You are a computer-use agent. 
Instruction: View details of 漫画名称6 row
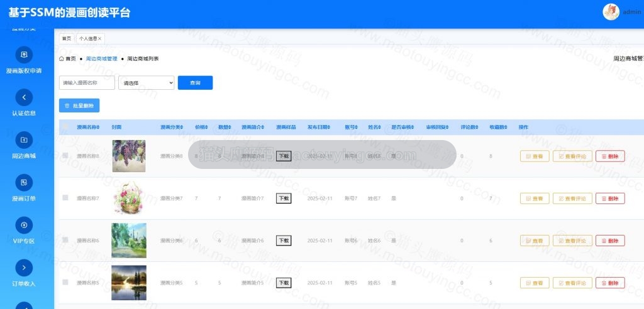coord(535,241)
